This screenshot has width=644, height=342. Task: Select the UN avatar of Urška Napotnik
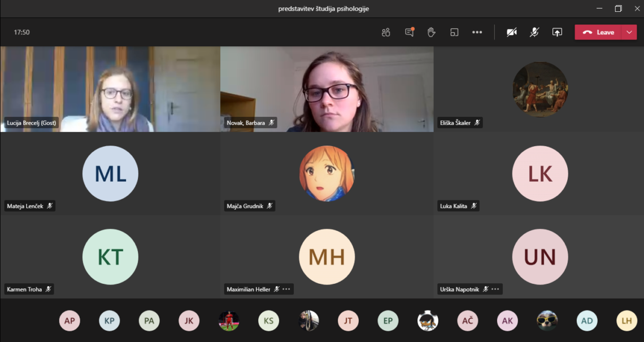540,257
